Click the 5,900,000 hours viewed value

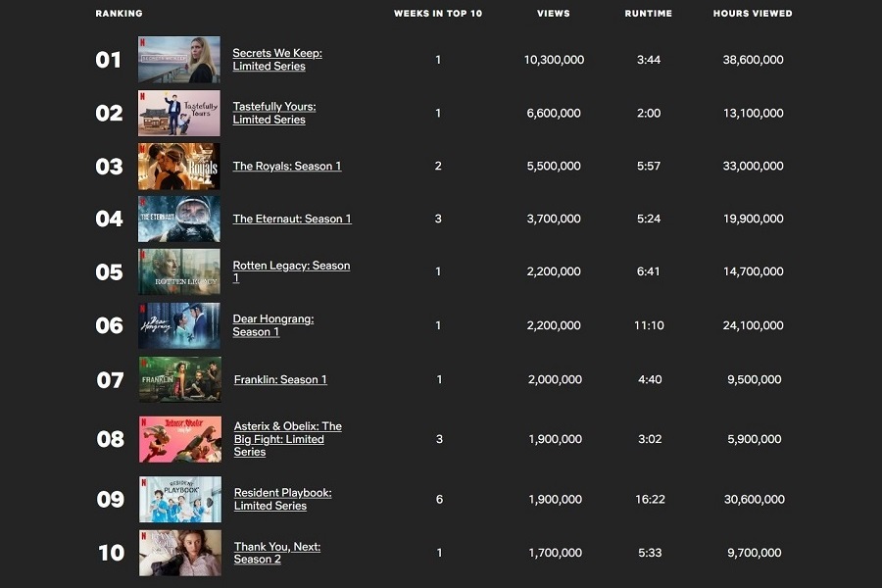coord(755,439)
